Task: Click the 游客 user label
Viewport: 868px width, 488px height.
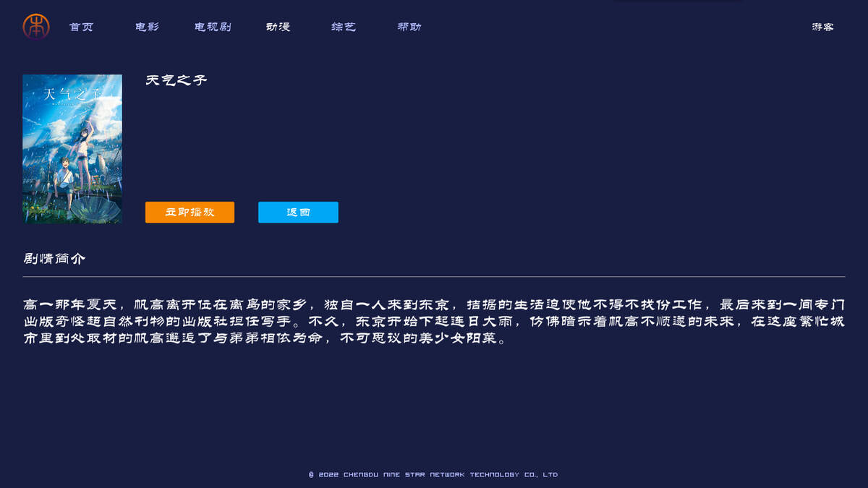Action: pos(823,27)
